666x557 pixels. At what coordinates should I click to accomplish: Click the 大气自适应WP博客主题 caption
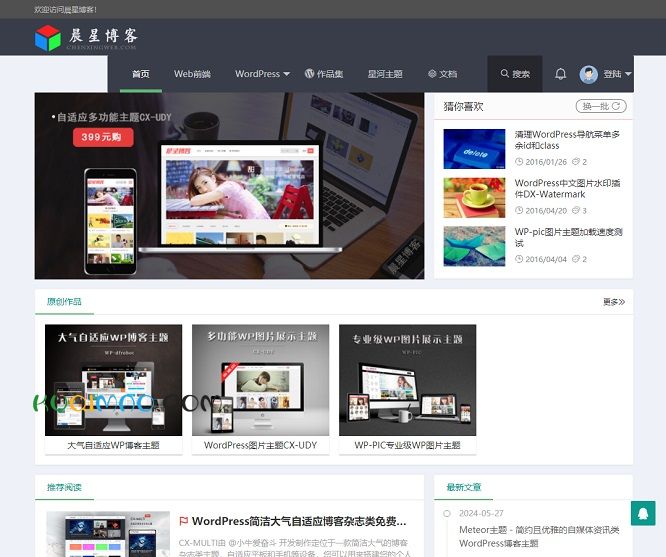tap(113, 445)
